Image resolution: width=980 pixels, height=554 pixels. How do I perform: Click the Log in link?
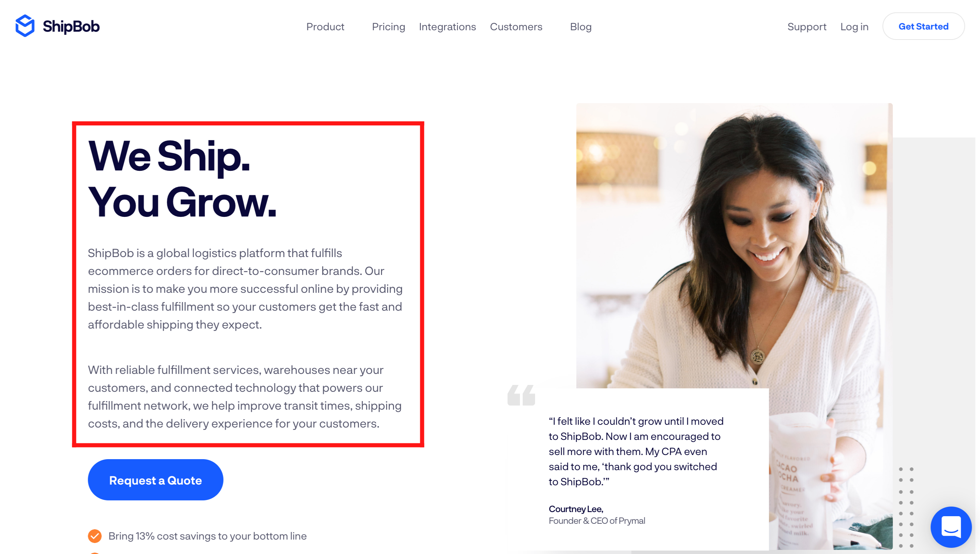click(x=854, y=27)
